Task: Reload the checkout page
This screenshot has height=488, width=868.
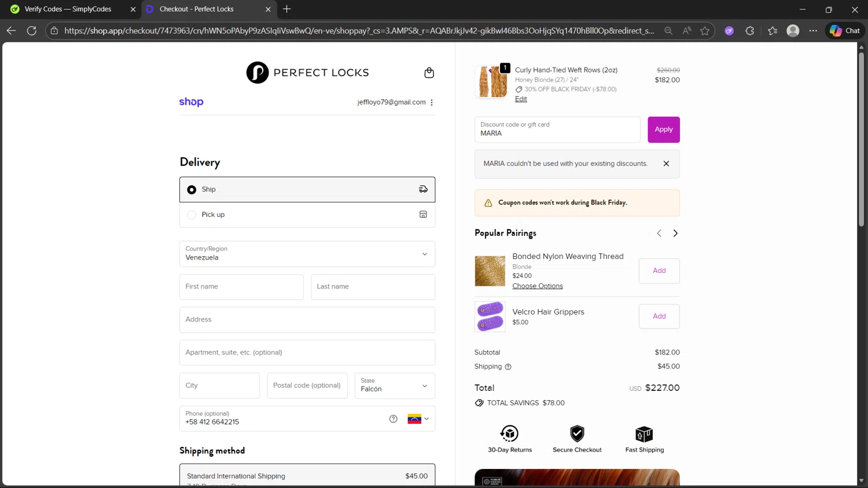Action: pos(32,31)
